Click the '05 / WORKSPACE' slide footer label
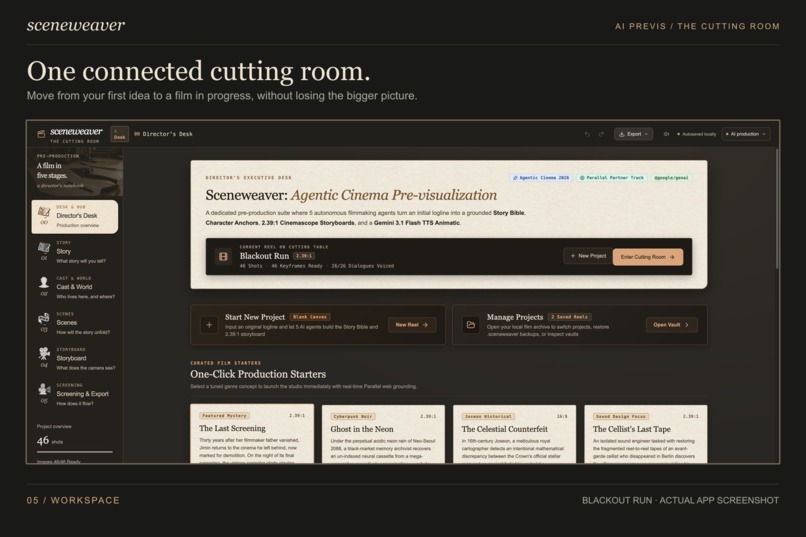The width and height of the screenshot is (806, 537). [73, 500]
